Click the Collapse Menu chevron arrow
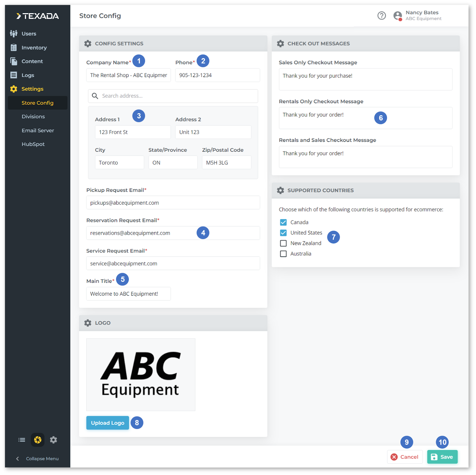The image size is (476, 475). 18,459
